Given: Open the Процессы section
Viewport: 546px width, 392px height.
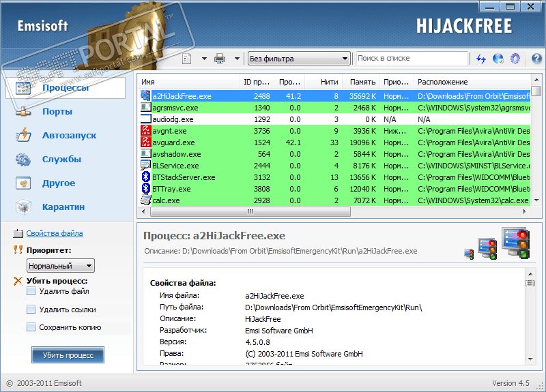Looking at the screenshot, I should pos(66,88).
